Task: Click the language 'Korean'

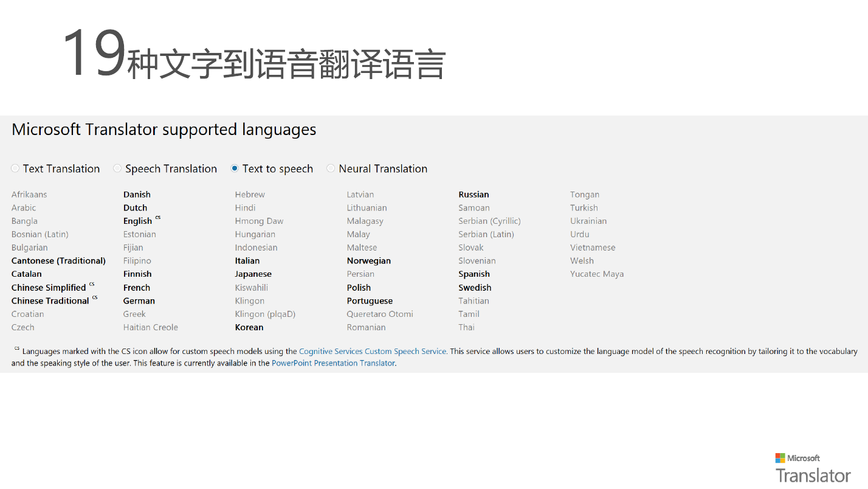Action: click(x=249, y=327)
